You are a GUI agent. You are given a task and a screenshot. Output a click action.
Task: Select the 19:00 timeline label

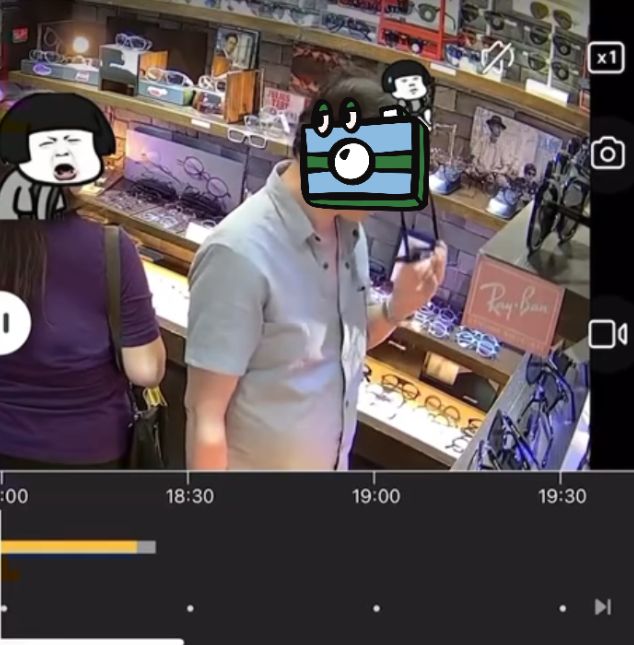(x=376, y=497)
